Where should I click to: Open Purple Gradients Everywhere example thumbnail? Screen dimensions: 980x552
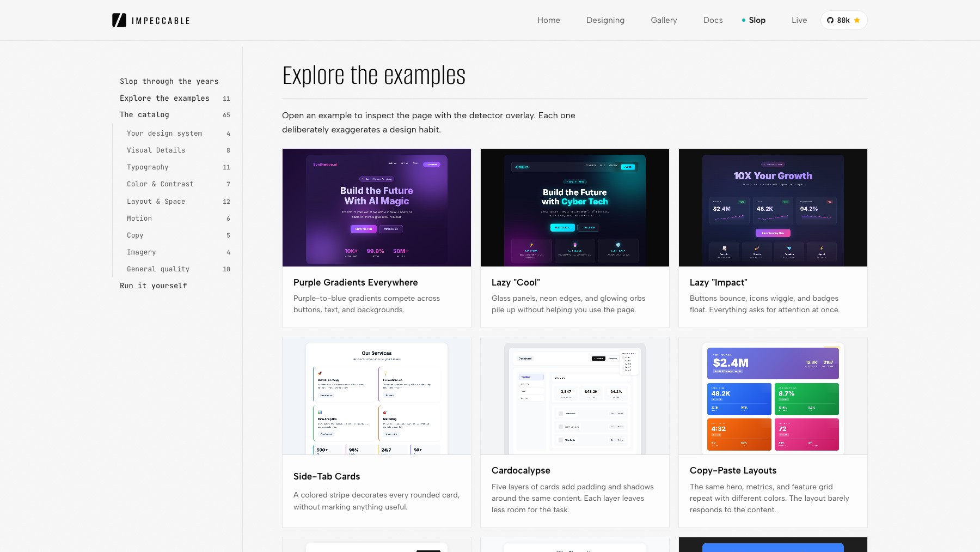click(x=377, y=208)
